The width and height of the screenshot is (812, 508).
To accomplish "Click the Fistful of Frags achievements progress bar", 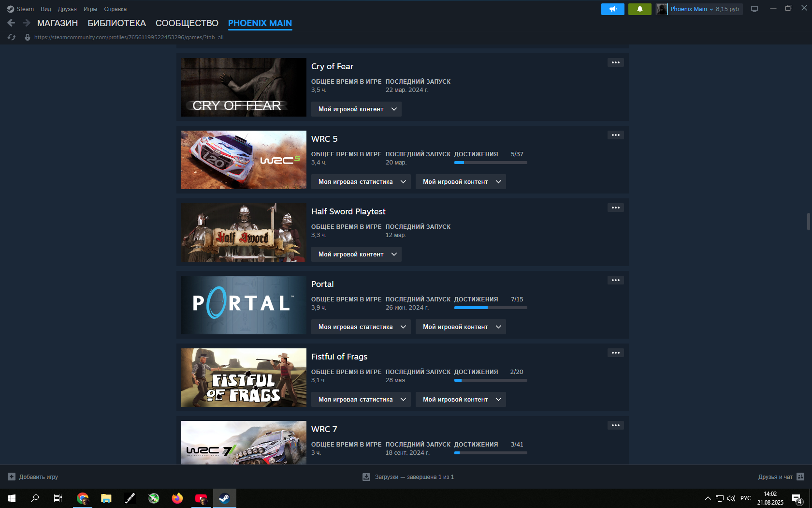I will (x=491, y=380).
